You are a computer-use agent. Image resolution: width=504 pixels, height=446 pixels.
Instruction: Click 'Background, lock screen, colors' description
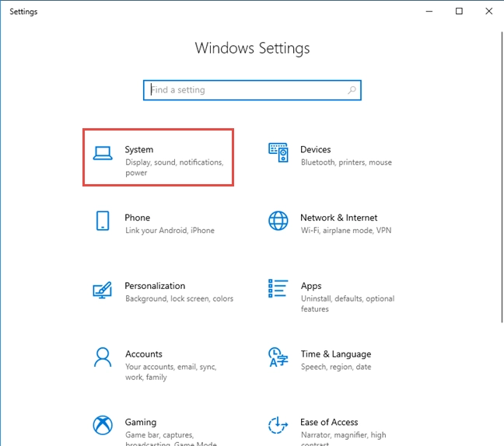[180, 298]
